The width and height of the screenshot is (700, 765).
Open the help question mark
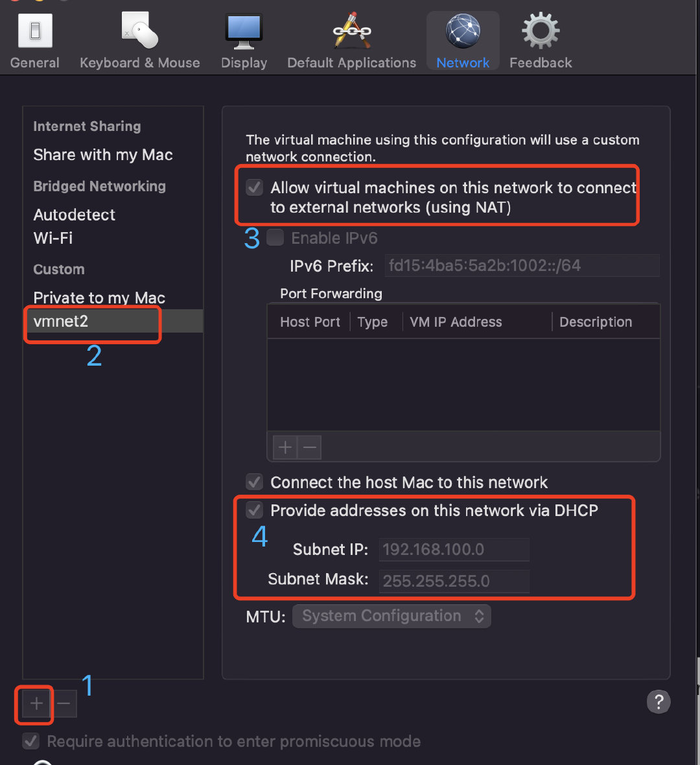[x=659, y=701]
